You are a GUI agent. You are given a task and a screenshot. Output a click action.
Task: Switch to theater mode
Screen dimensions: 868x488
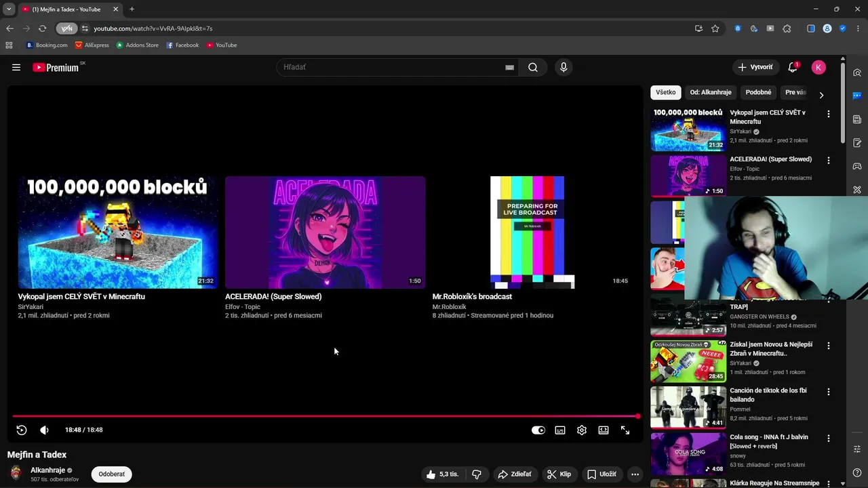(x=604, y=430)
